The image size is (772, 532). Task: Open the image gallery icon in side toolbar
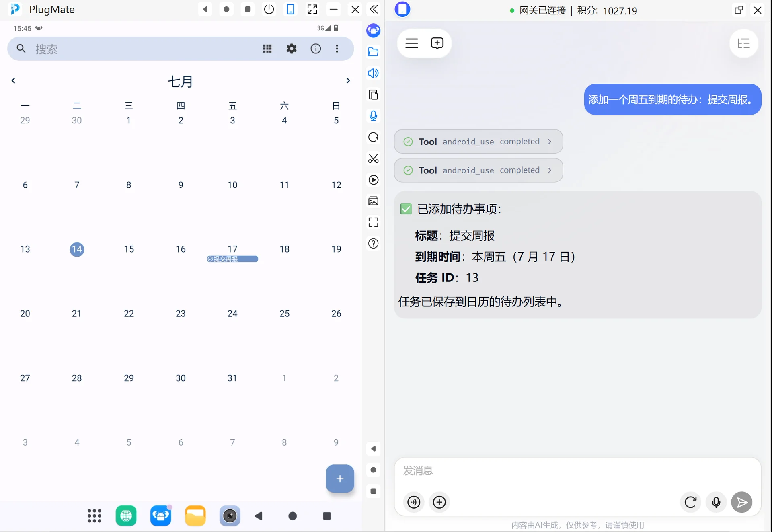(x=374, y=201)
